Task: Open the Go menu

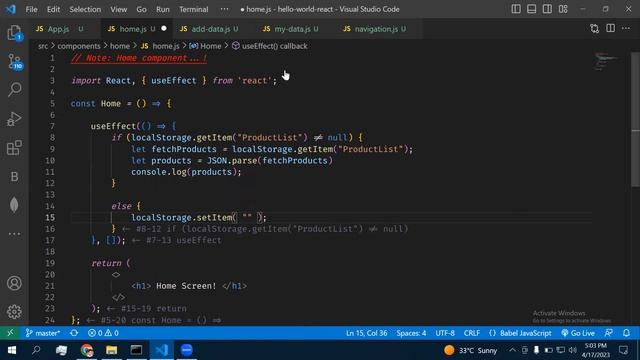Action: (x=141, y=9)
